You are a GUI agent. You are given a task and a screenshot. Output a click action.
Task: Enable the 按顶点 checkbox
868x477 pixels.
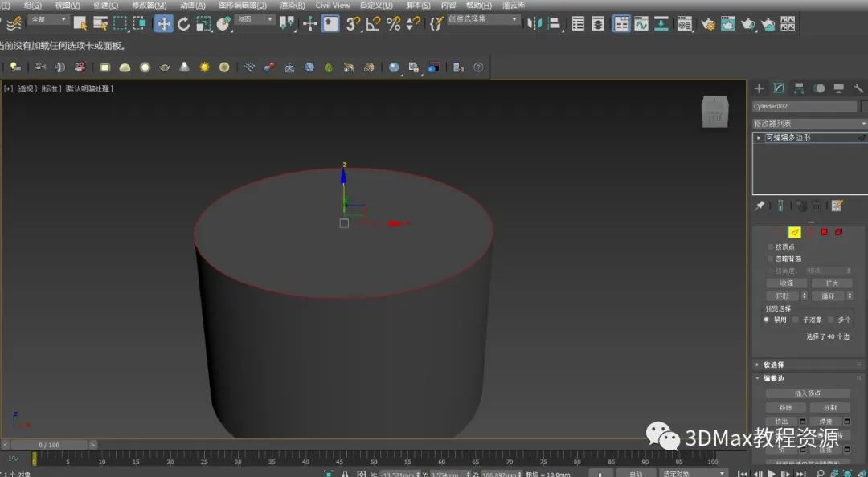771,247
